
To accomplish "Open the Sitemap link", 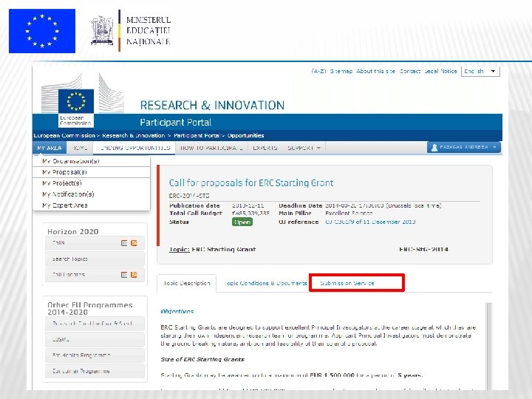I will point(341,71).
